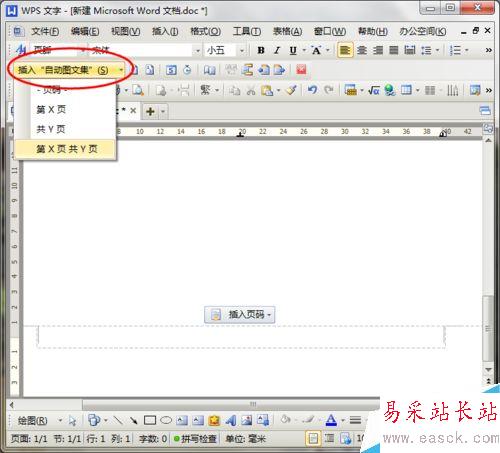Apply Underline formatting
This screenshot has width=500, height=453.
coord(293,50)
